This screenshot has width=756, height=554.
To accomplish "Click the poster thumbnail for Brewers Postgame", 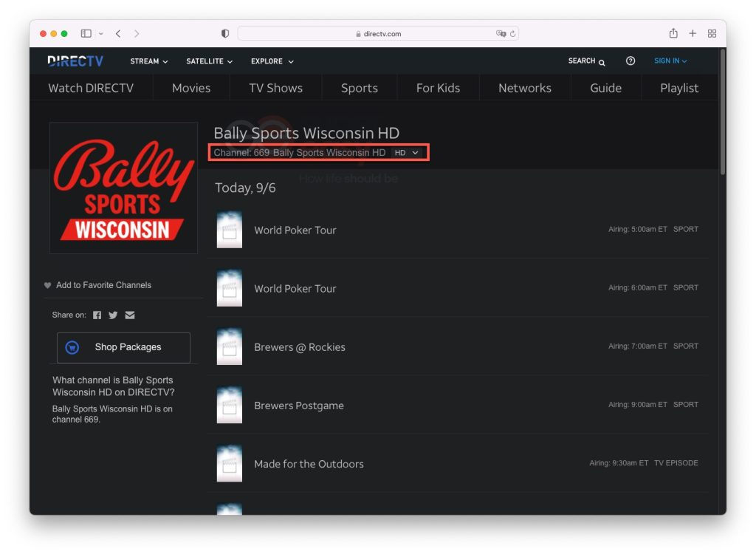I will tap(230, 405).
